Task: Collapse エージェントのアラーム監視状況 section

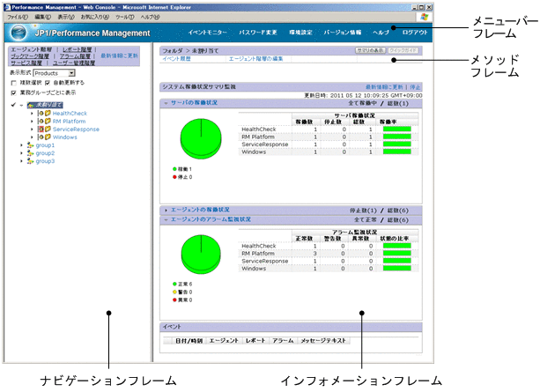Action: [166, 219]
